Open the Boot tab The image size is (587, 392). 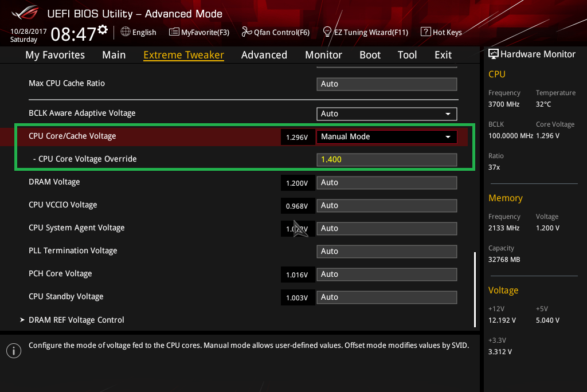pos(370,55)
